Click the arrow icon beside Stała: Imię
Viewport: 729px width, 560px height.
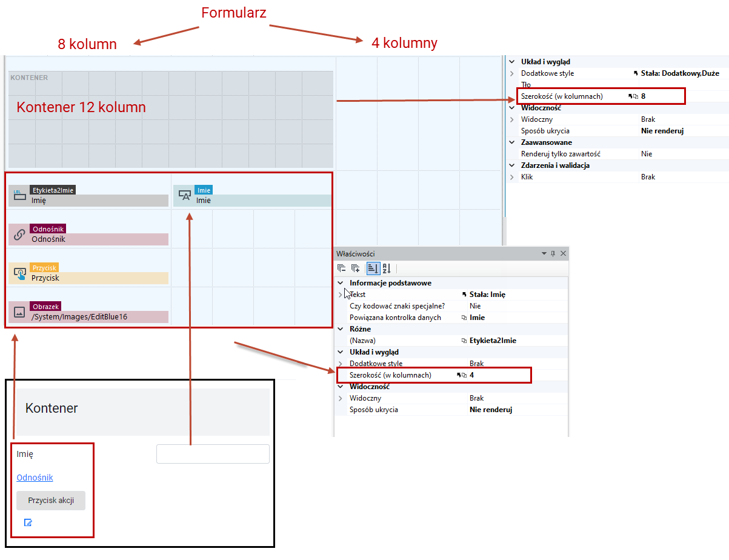(x=464, y=295)
